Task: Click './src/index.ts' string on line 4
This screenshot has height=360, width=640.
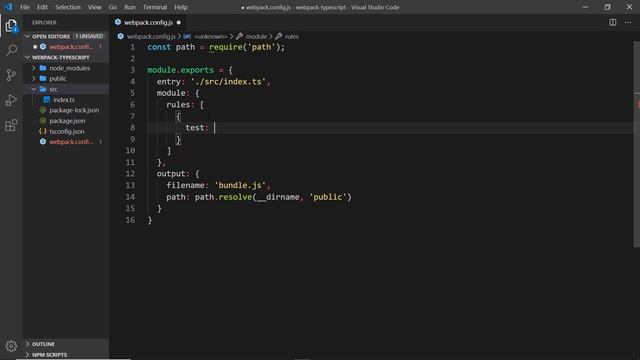Action: click(x=228, y=82)
